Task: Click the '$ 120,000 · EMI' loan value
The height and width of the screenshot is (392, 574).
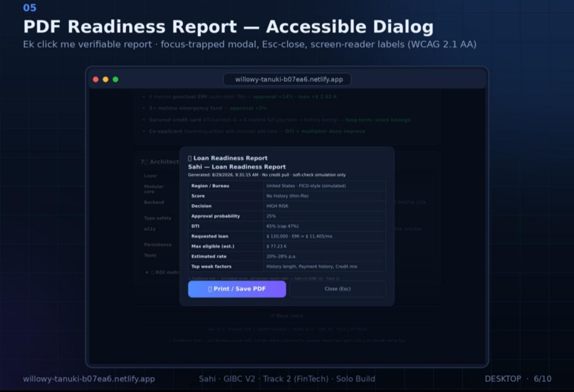Action: (299, 236)
